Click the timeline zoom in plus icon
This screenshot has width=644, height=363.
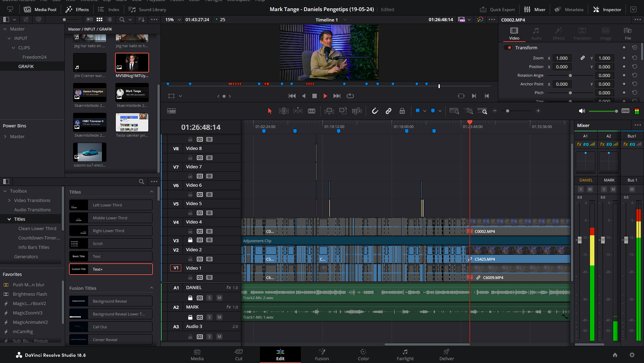tap(538, 111)
